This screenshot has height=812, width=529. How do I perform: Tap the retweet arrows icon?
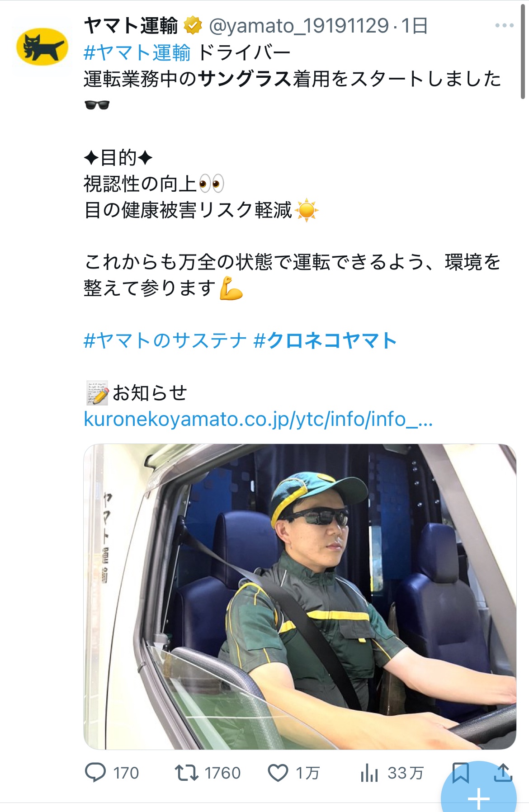(x=187, y=773)
